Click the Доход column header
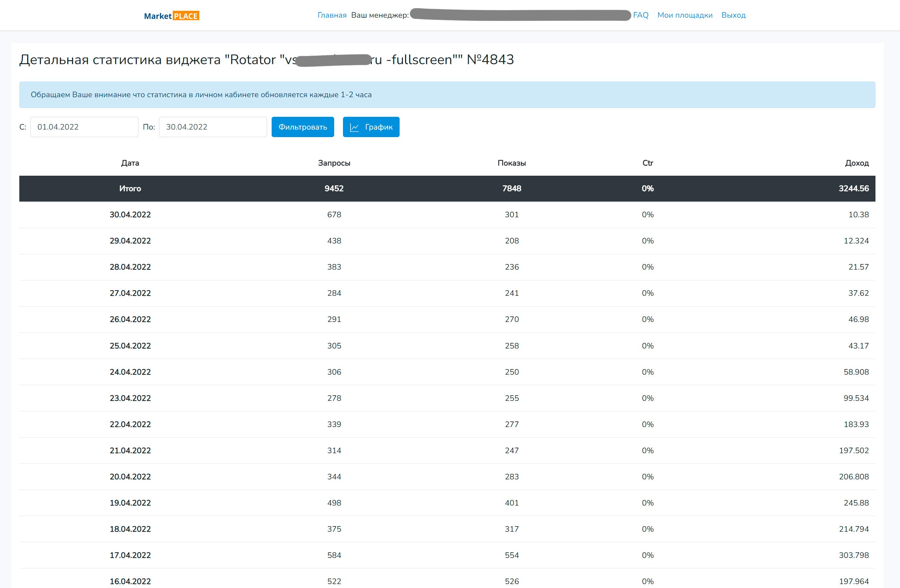 856,163
